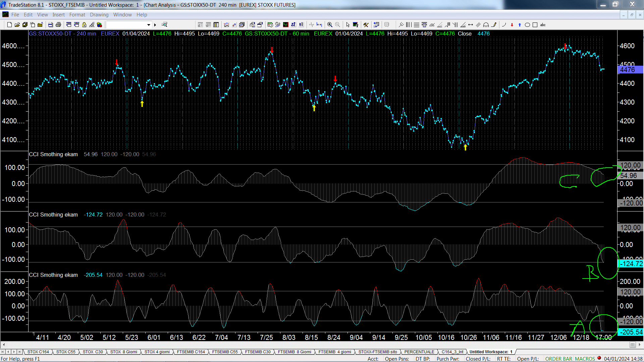Switch to the FTSEMIB 4 giorni tab
Image resolution: width=644 pixels, height=362 pixels.
click(x=335, y=352)
